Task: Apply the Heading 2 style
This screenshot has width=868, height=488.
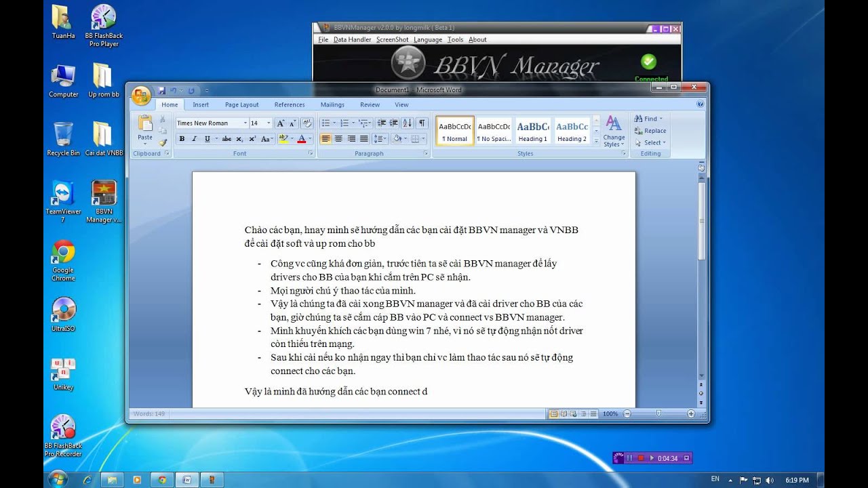Action: pyautogui.click(x=572, y=131)
